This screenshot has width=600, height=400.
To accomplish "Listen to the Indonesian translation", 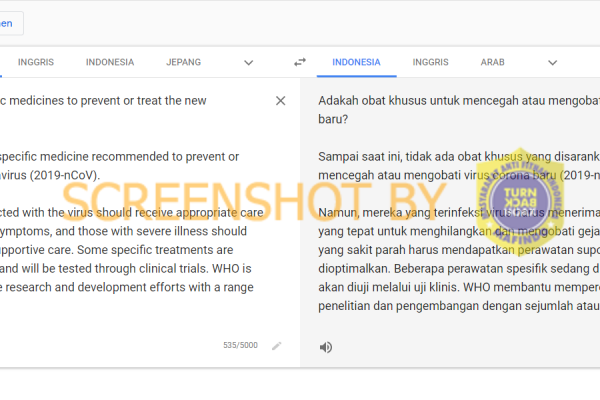I will [x=326, y=347].
